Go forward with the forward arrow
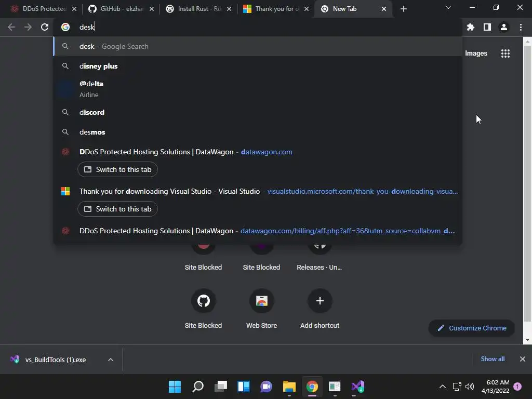The image size is (532, 399). [28, 27]
